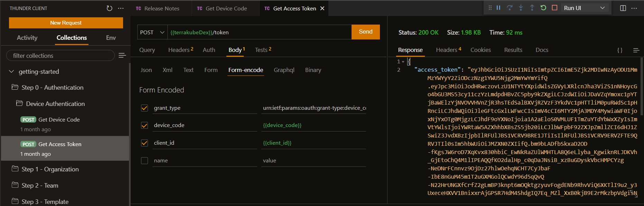Open the collections filter menu icon
This screenshot has height=206, width=644.
point(122,55)
